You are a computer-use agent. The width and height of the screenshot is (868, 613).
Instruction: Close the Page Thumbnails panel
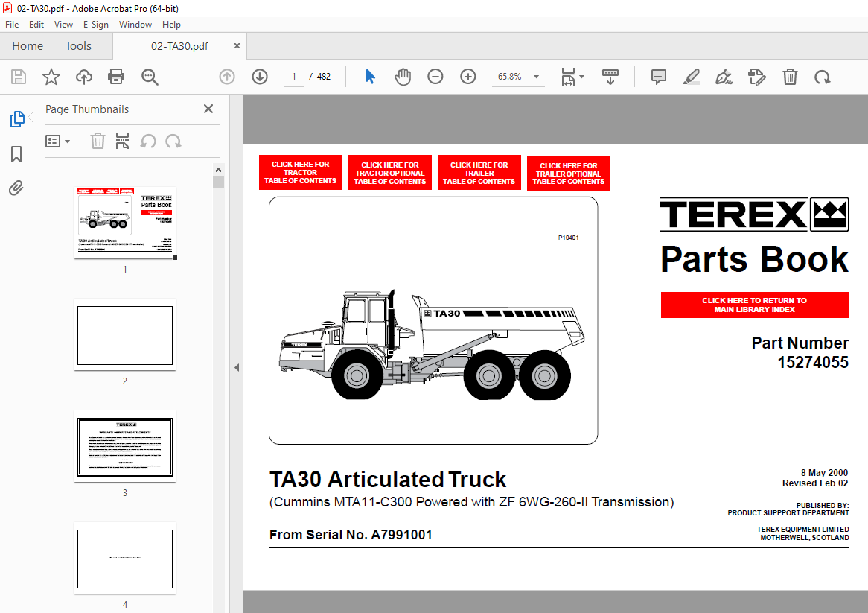(208, 109)
